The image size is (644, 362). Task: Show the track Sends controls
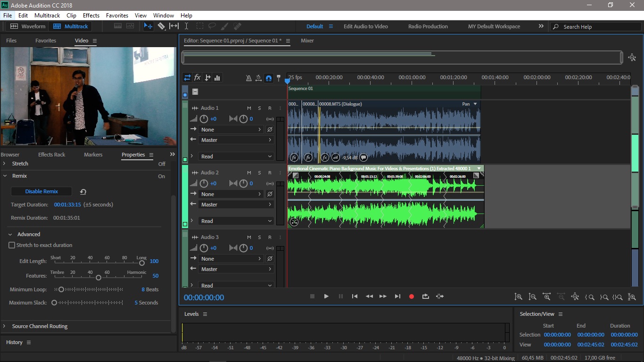(x=207, y=78)
